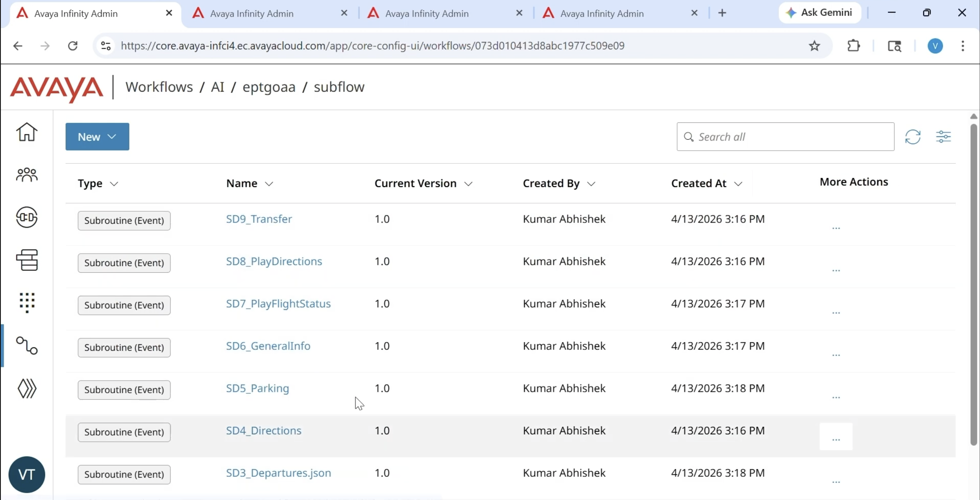Open SD6_GeneralInfo workflow link

coord(268,346)
